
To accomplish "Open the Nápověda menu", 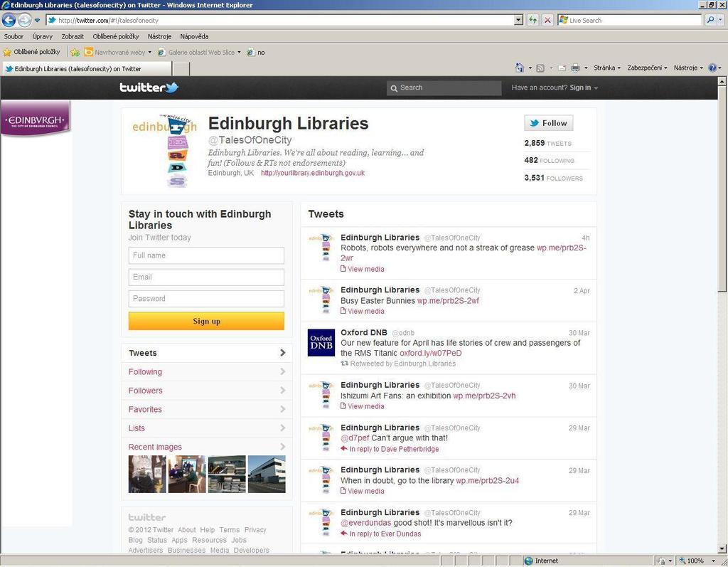I will (194, 36).
